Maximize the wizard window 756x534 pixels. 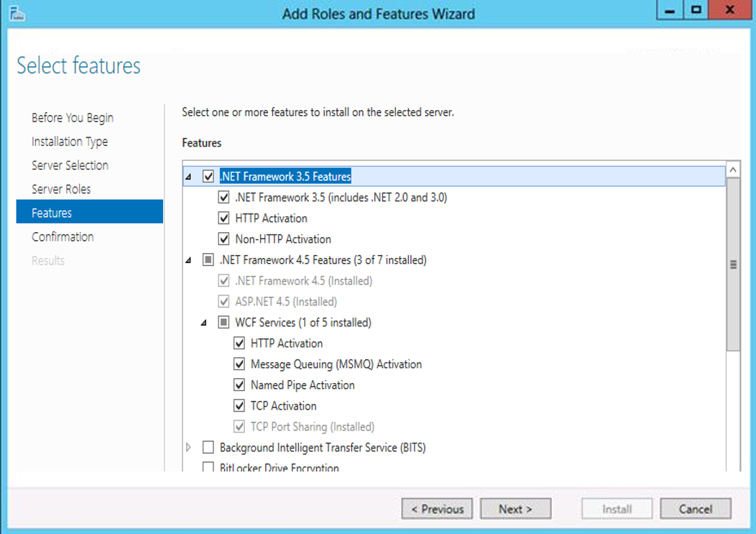696,10
